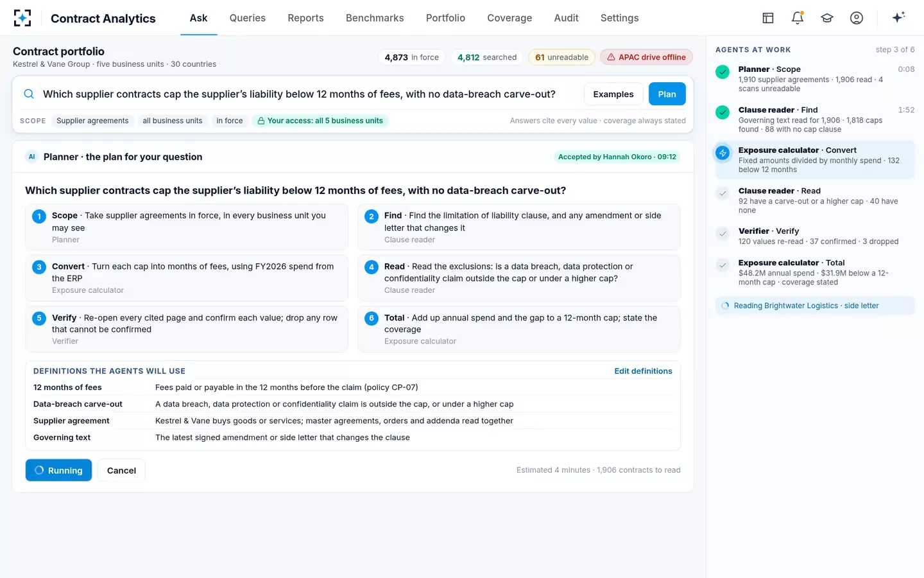Click the Contract Analytics logo icon
The height and width of the screenshot is (578, 924).
(x=22, y=18)
